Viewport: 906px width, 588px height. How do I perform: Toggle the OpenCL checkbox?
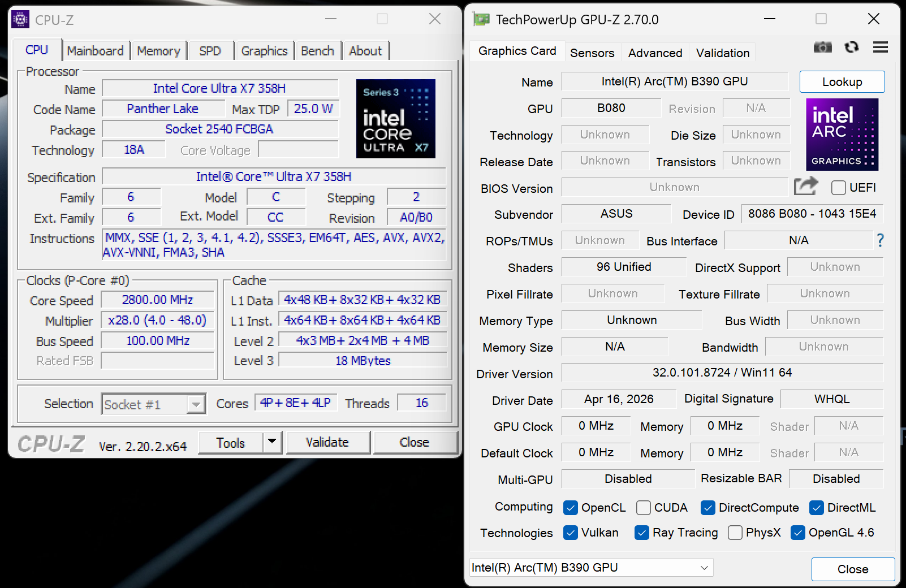tap(571, 508)
